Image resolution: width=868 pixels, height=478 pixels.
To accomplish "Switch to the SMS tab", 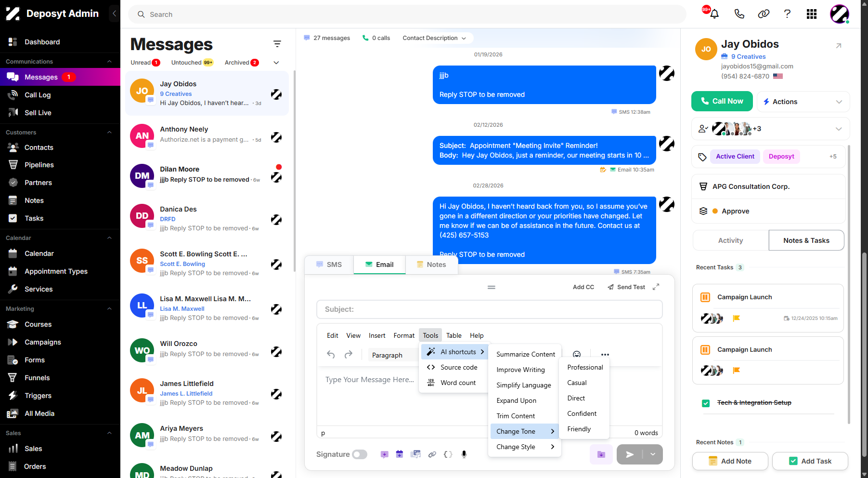I will pyautogui.click(x=329, y=265).
